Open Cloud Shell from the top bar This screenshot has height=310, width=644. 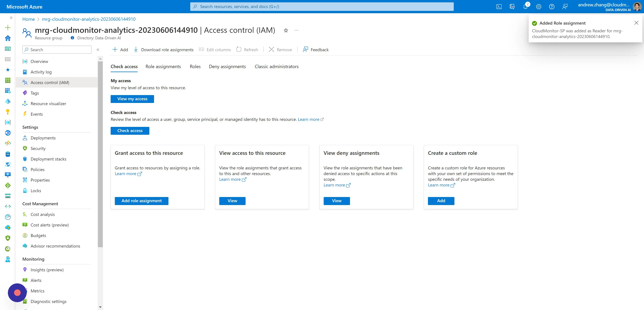[499, 7]
